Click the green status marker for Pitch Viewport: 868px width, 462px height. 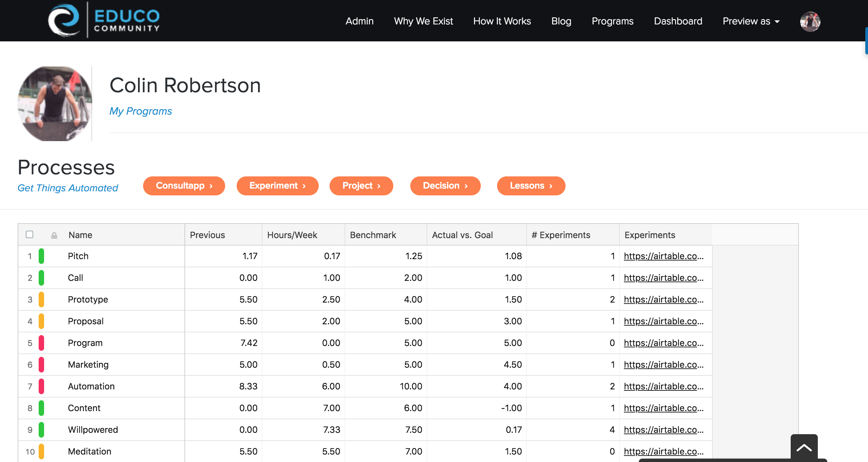pos(41,256)
